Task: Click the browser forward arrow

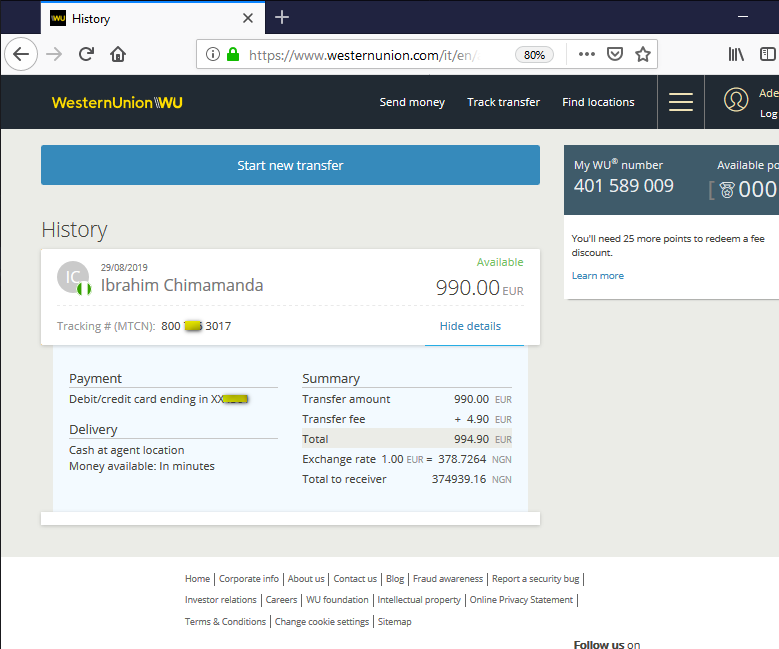Action: (x=54, y=54)
